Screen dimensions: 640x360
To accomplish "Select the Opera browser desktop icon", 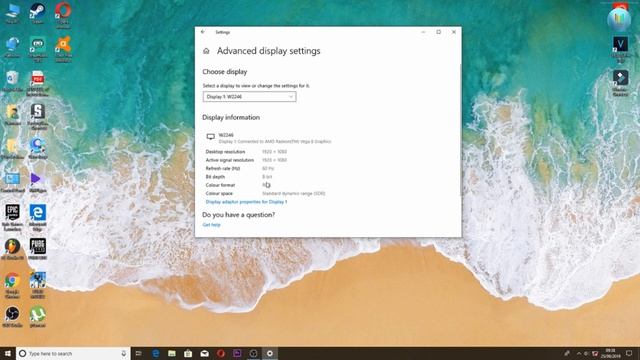I will tap(63, 15).
